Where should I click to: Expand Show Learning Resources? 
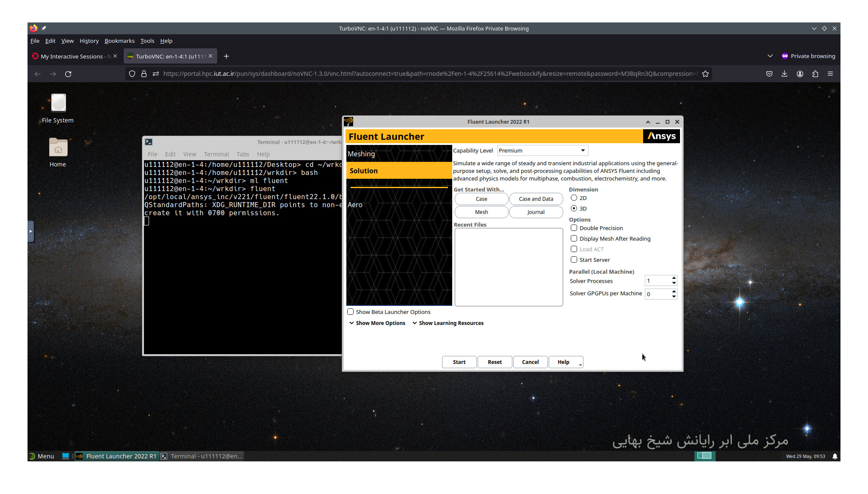[448, 323]
